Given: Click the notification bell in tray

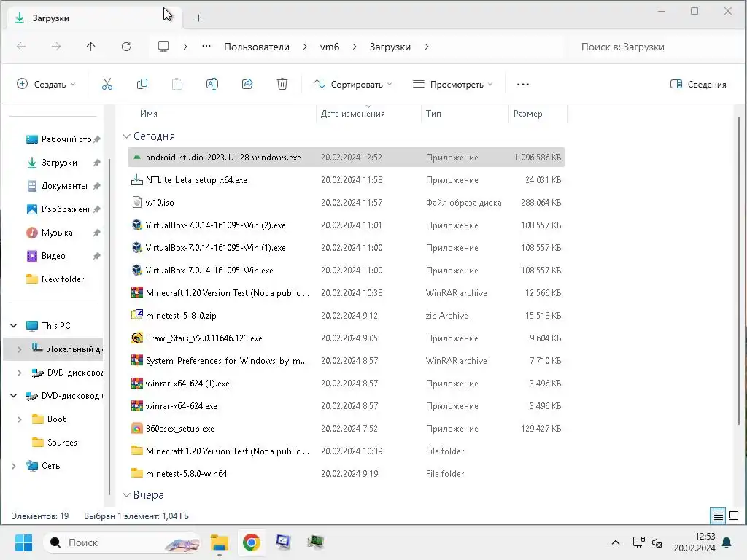Looking at the screenshot, I should point(727,542).
